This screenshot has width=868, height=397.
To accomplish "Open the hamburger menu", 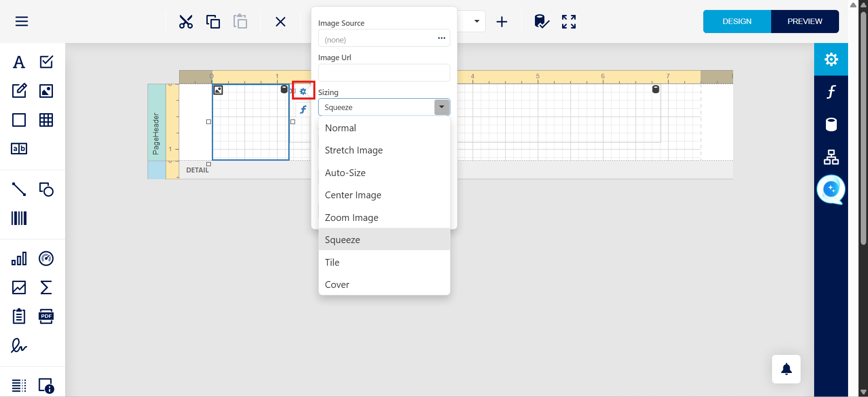I will pyautogui.click(x=22, y=21).
